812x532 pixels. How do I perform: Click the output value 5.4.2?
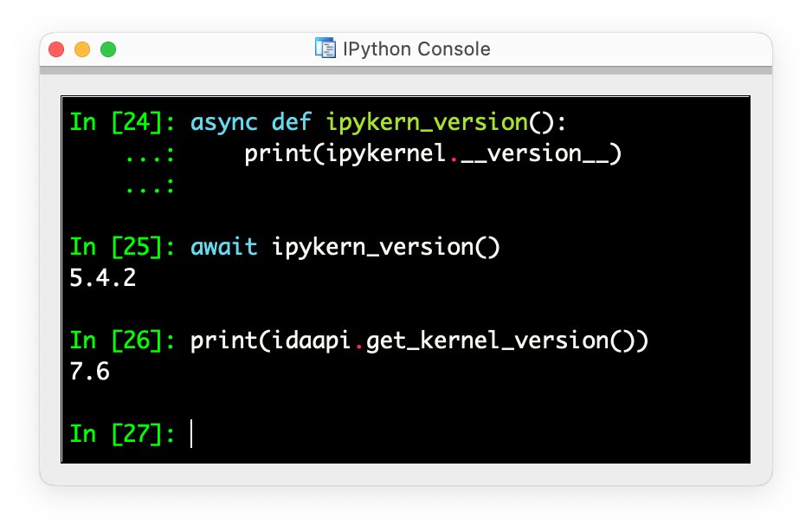[x=102, y=278]
